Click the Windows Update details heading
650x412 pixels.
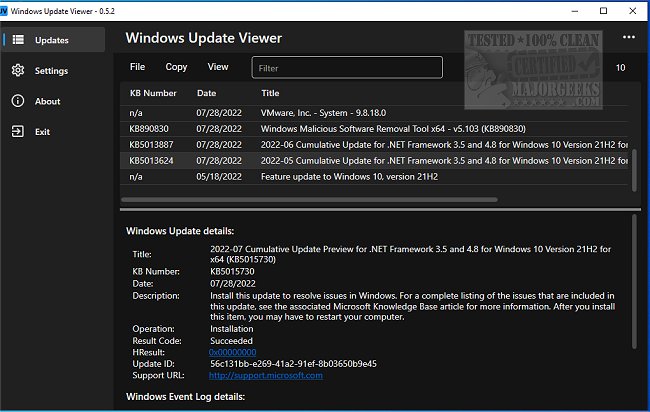tap(180, 231)
